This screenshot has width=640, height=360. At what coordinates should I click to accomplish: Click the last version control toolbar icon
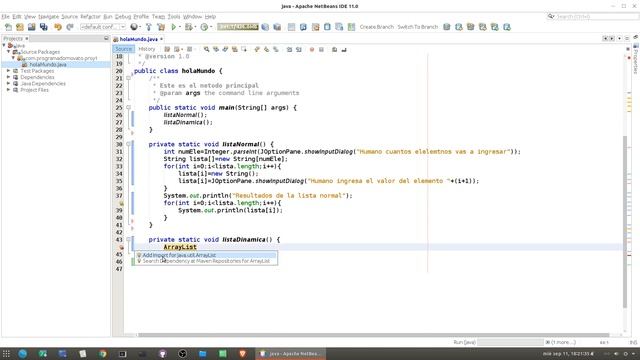507,27
